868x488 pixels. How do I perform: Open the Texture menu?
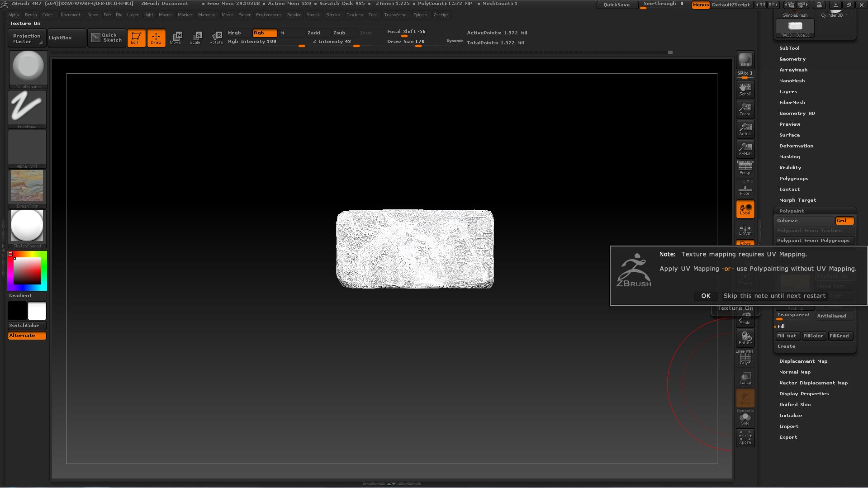[355, 15]
